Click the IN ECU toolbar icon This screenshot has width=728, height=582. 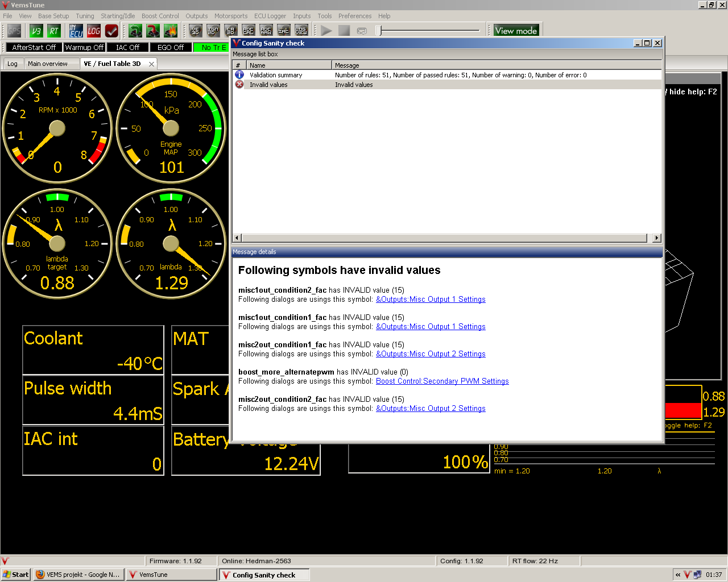76,31
